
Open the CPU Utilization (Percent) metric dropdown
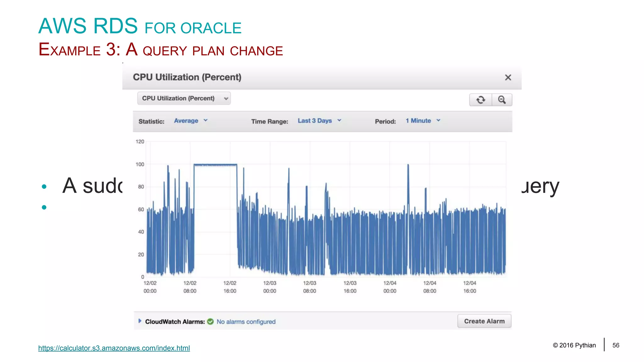coord(184,98)
